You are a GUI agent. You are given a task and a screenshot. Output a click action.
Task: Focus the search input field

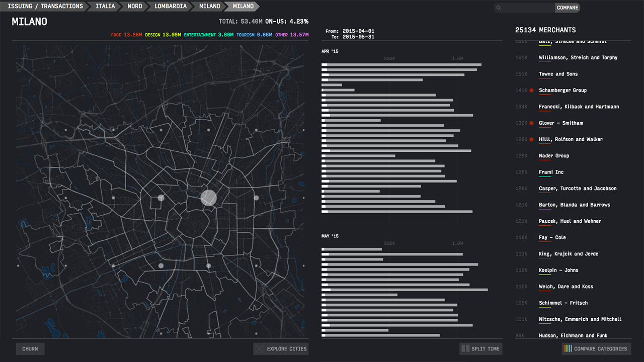pyautogui.click(x=524, y=8)
